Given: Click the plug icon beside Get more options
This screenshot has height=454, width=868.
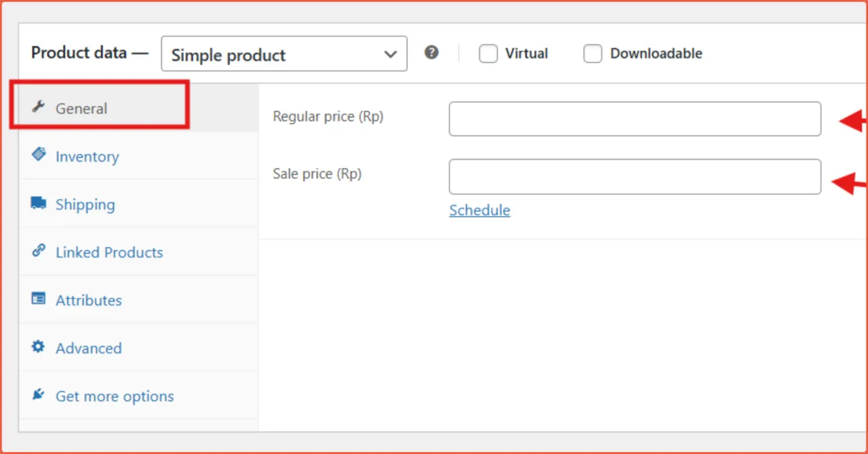Looking at the screenshot, I should point(39,395).
